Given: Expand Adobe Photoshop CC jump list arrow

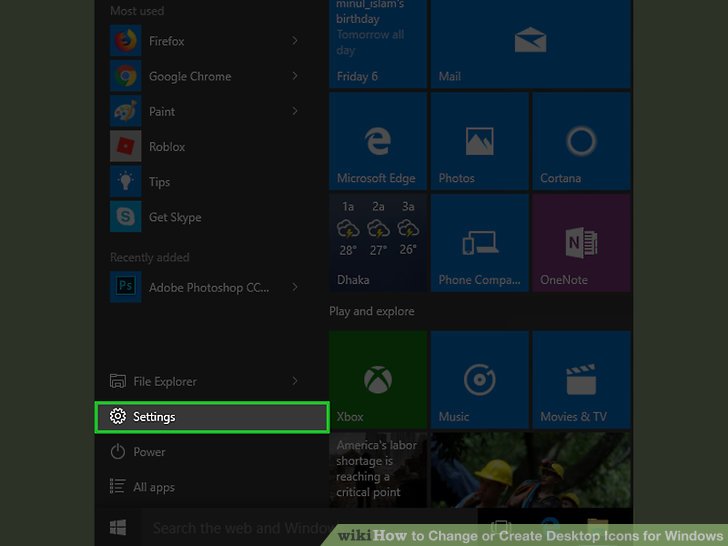Looking at the screenshot, I should (295, 287).
